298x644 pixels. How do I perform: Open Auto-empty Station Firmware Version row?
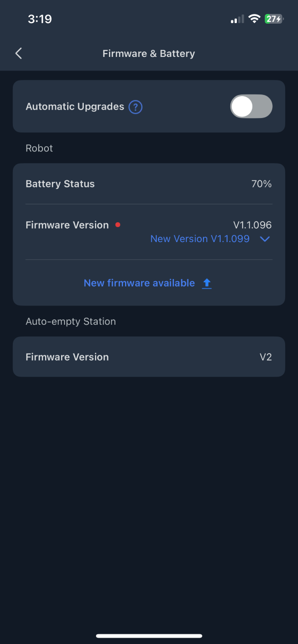pyautogui.click(x=149, y=357)
